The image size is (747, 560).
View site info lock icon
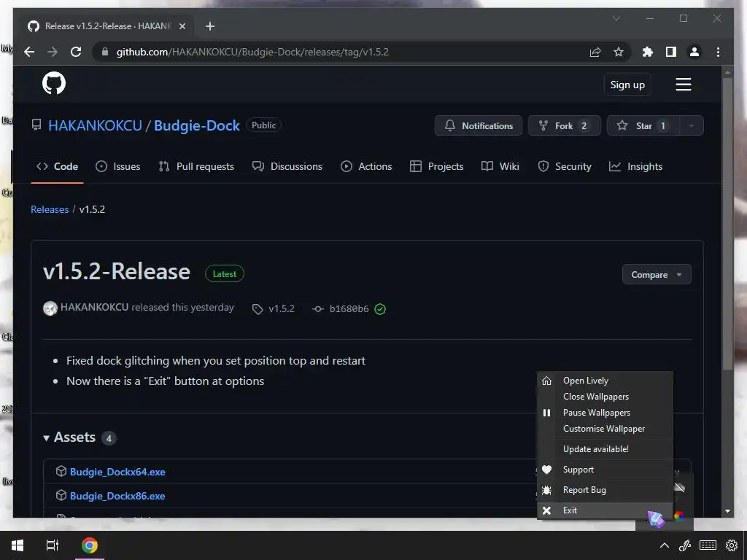[105, 52]
